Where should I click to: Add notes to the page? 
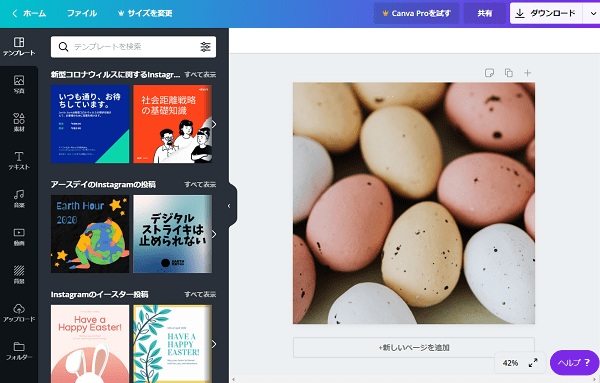click(x=489, y=73)
